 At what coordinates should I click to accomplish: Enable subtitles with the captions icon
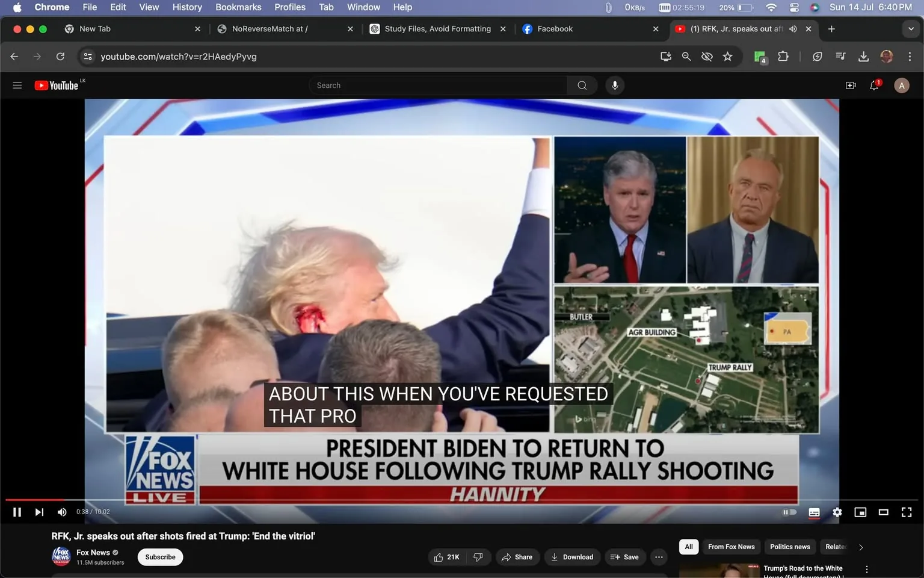(814, 512)
